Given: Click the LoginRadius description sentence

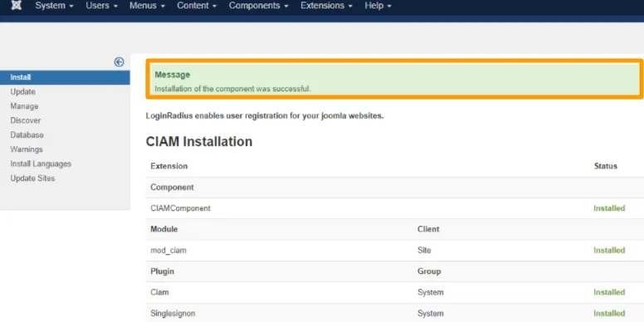Looking at the screenshot, I should [265, 116].
